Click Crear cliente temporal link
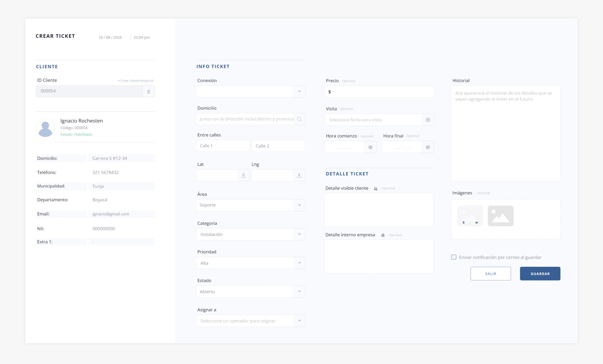Screen dimensions: 603x364 coord(136,81)
